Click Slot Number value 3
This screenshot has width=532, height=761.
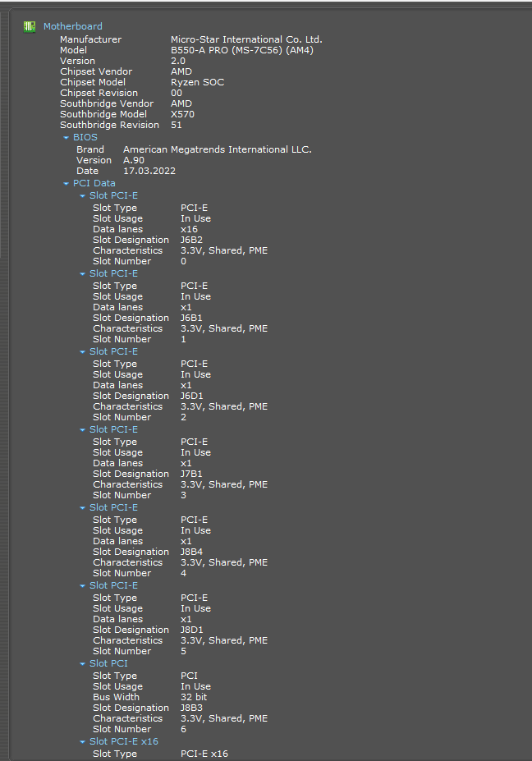(x=183, y=495)
